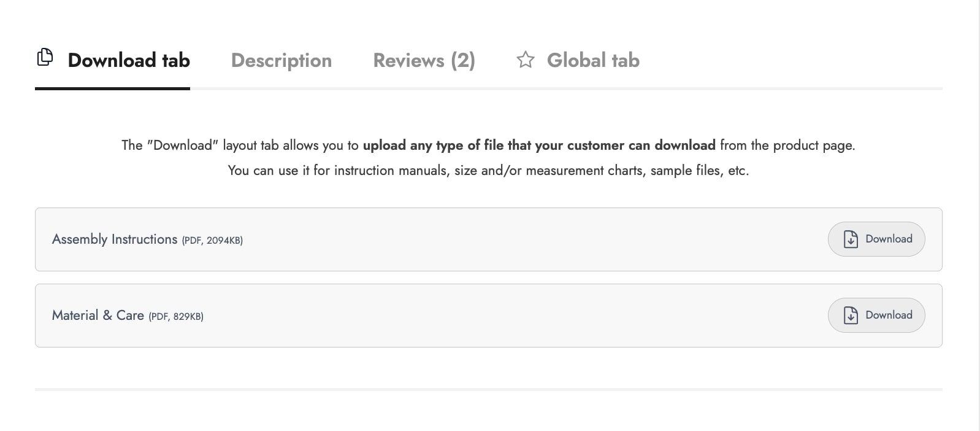Click the file-download icon for Material & Care
980x431 pixels.
coord(851,316)
